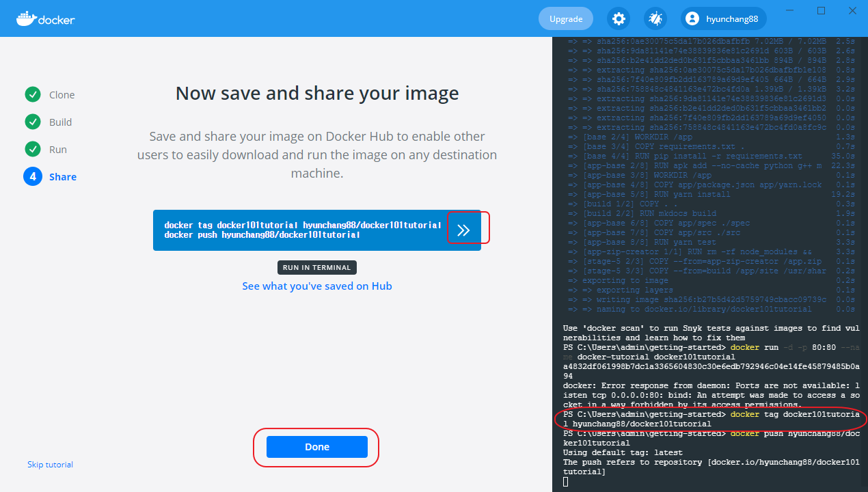
Task: Click the Docker whale logo
Action: point(45,18)
